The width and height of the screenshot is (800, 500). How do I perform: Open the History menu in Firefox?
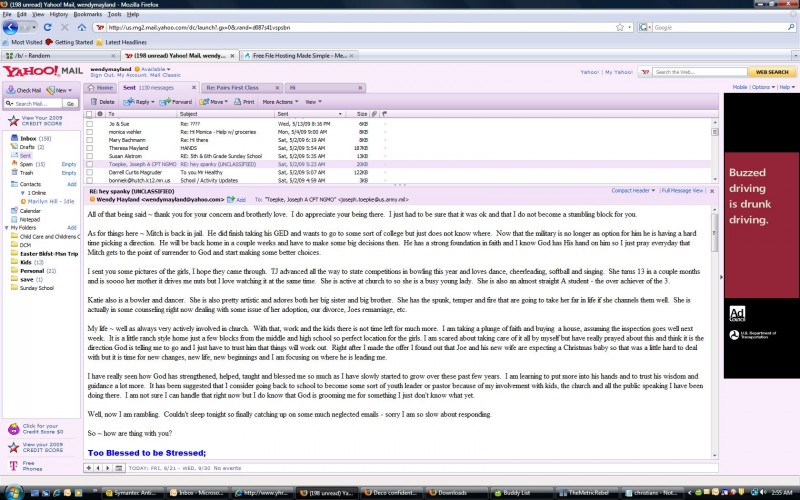pyautogui.click(x=59, y=14)
